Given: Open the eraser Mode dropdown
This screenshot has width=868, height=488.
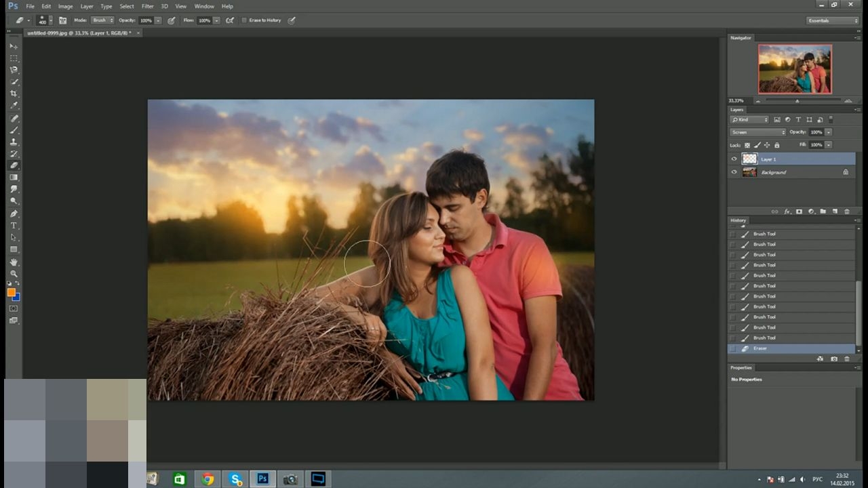Looking at the screenshot, I should tap(103, 20).
